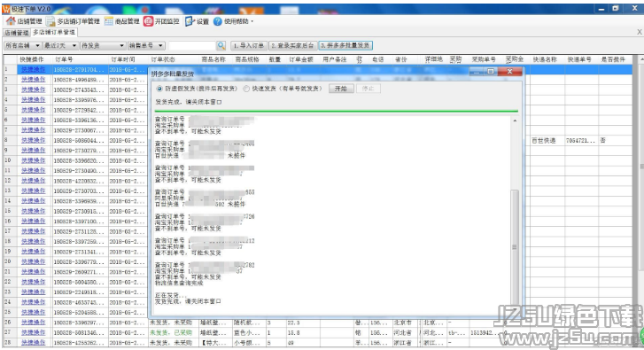Switch to the 多店铺订单管理 tab

[x=54, y=32]
